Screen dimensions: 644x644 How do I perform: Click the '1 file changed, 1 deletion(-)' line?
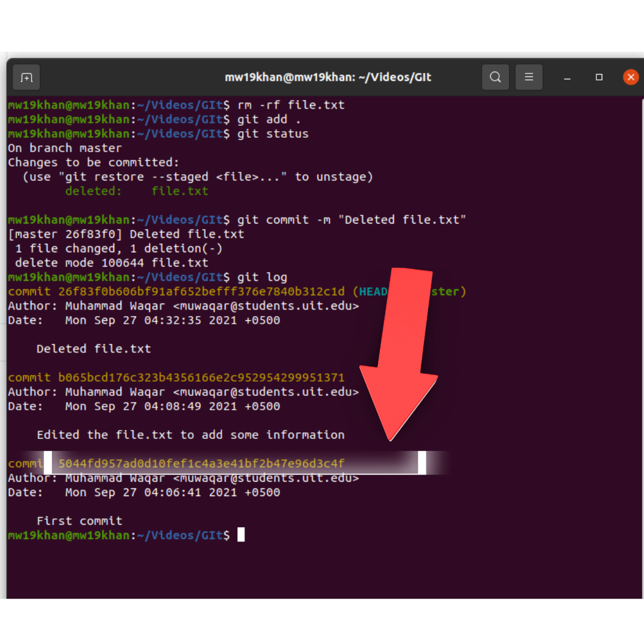(119, 249)
